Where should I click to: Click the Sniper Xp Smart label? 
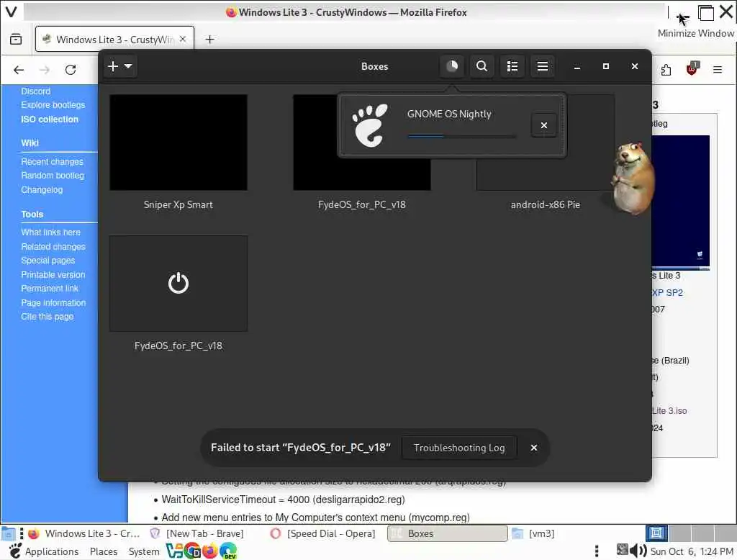tap(178, 204)
